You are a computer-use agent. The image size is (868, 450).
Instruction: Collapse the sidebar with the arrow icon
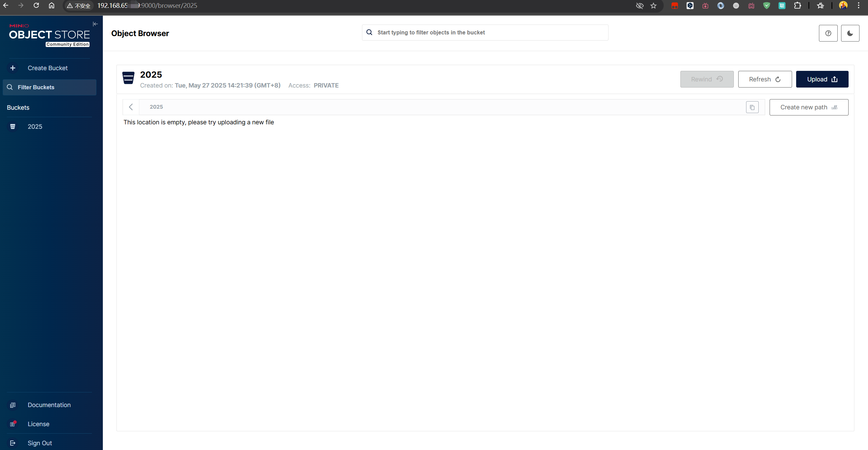[95, 24]
